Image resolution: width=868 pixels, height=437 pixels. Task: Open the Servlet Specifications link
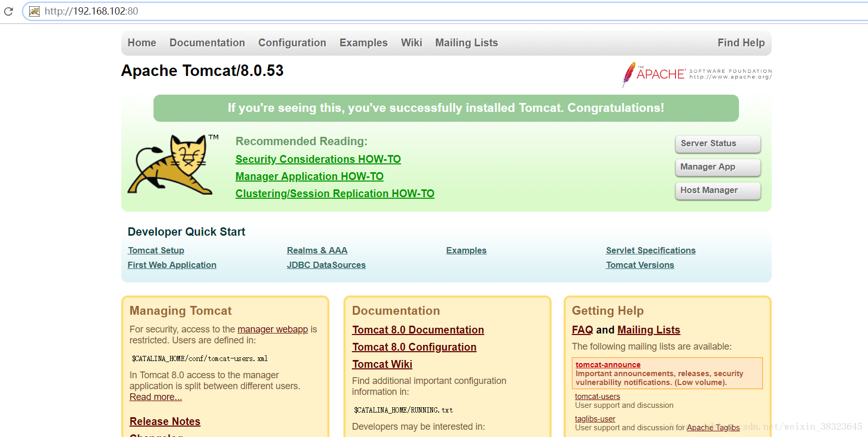[650, 250]
